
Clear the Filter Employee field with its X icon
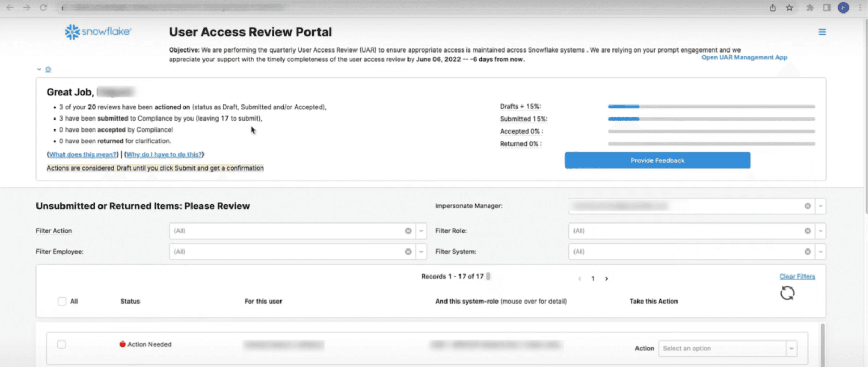click(408, 252)
